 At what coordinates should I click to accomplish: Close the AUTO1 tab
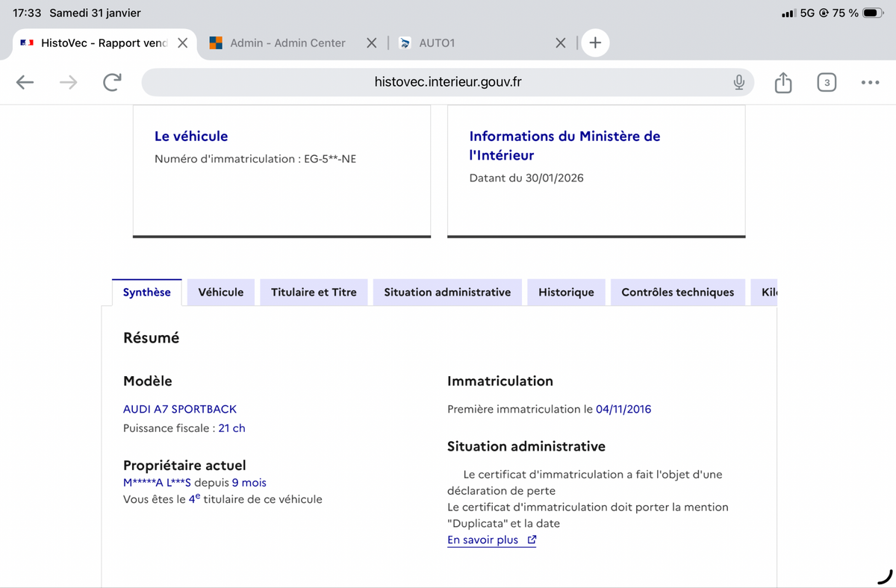561,43
